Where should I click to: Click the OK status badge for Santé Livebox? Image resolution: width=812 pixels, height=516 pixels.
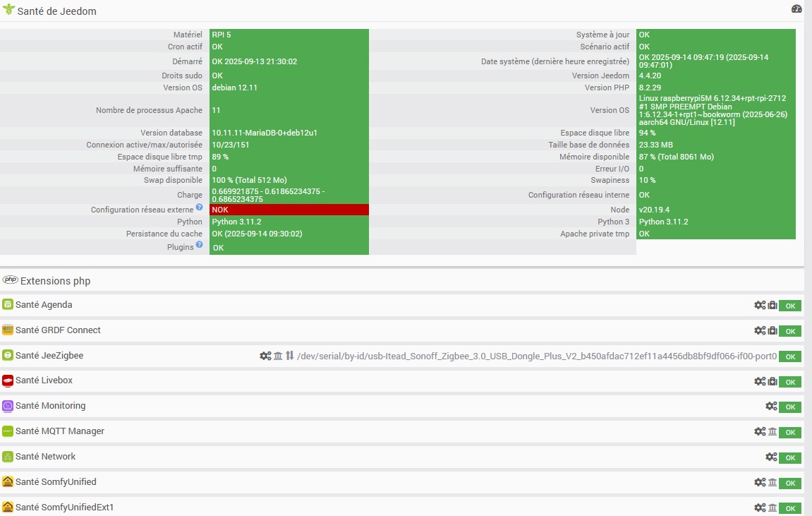(790, 382)
